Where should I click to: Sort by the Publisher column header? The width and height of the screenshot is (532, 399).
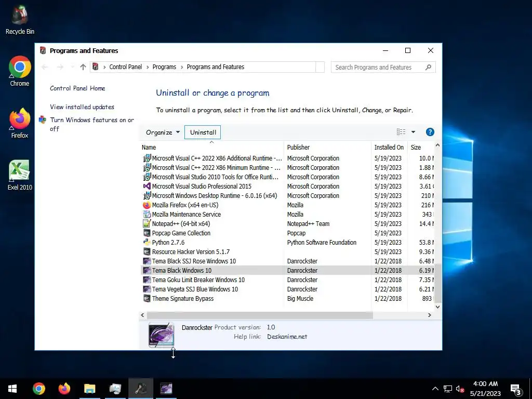327,147
